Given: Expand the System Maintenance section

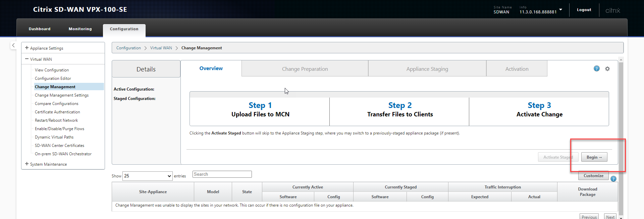Looking at the screenshot, I should [27, 164].
